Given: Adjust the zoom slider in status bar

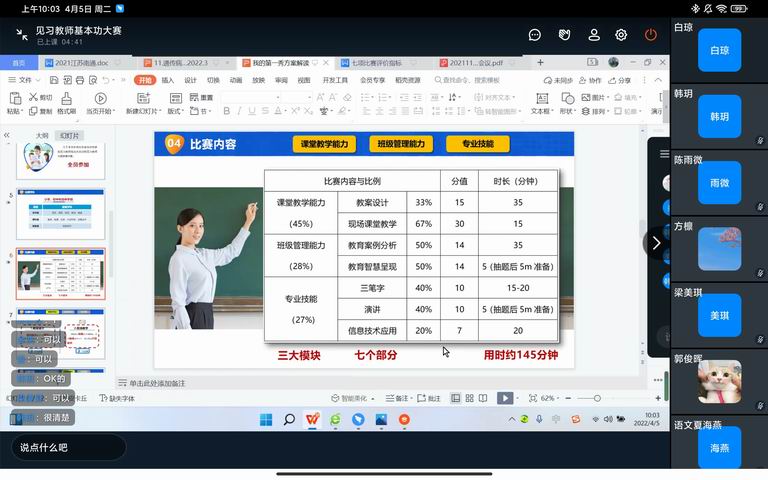Looking at the screenshot, I should click(597, 398).
